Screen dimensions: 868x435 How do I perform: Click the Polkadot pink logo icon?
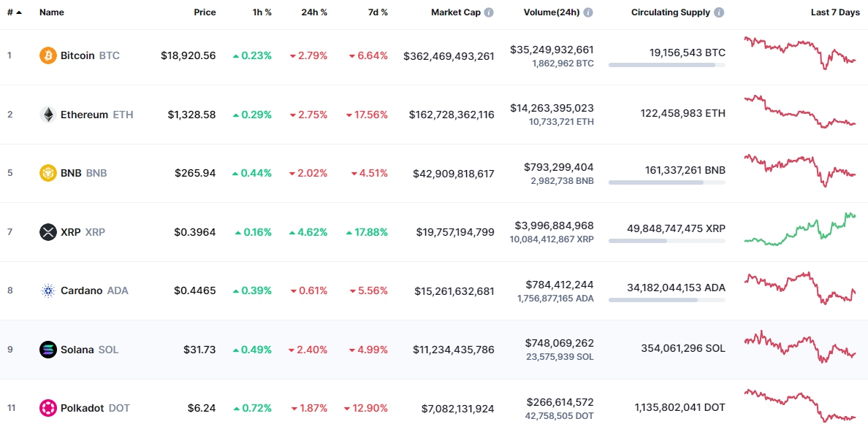[x=48, y=408]
